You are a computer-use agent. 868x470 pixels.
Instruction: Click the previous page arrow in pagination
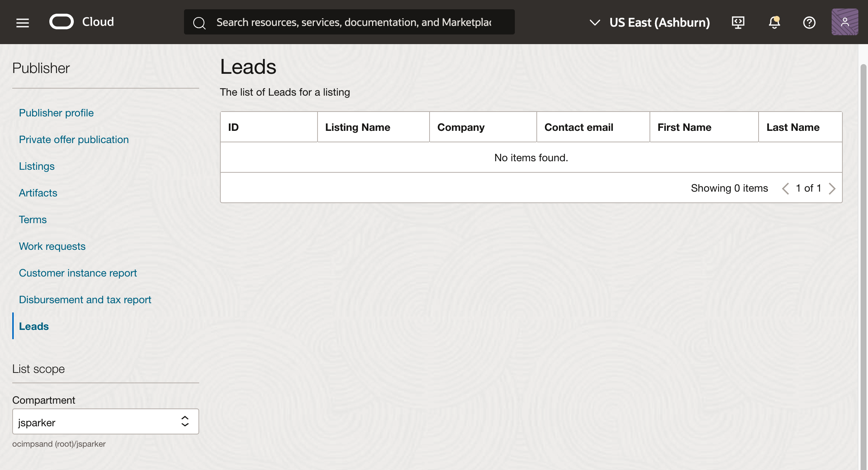785,188
